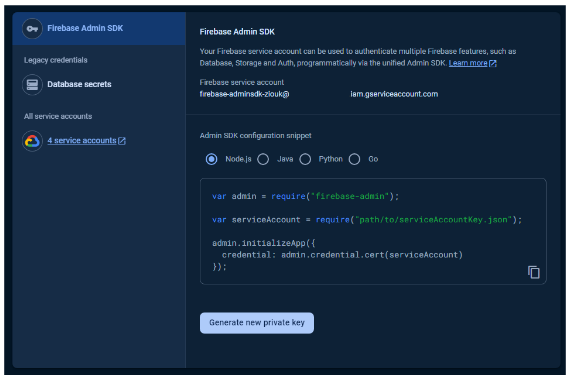Open the Firebase Admin SDK sidebar tab
The image size is (568, 377).
(99, 29)
